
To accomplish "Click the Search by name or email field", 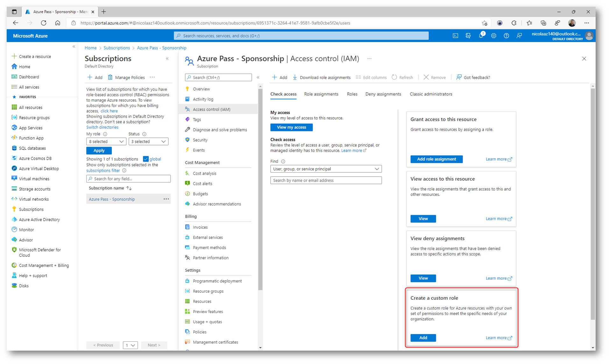I will [326, 180].
